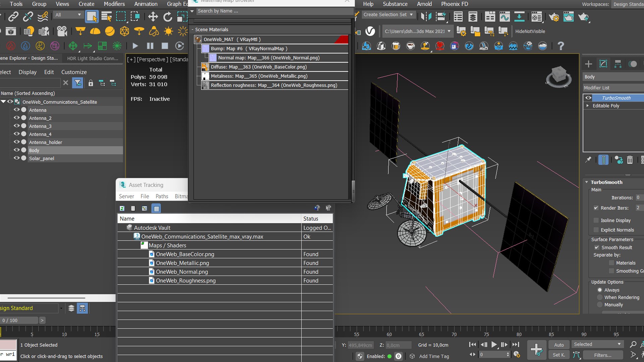Click the Phoenix FD blue liquid drop icon
Screen dimensions: 644x362
click(25, 46)
